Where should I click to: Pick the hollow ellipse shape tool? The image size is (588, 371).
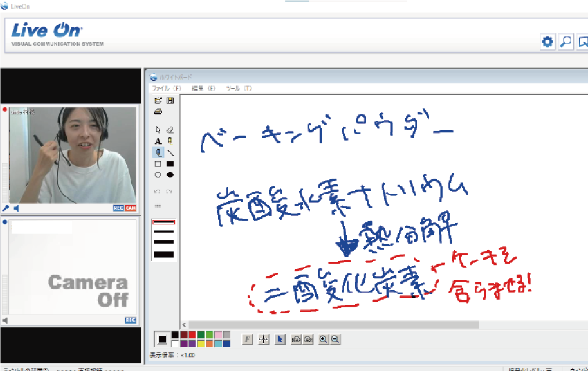(x=158, y=175)
